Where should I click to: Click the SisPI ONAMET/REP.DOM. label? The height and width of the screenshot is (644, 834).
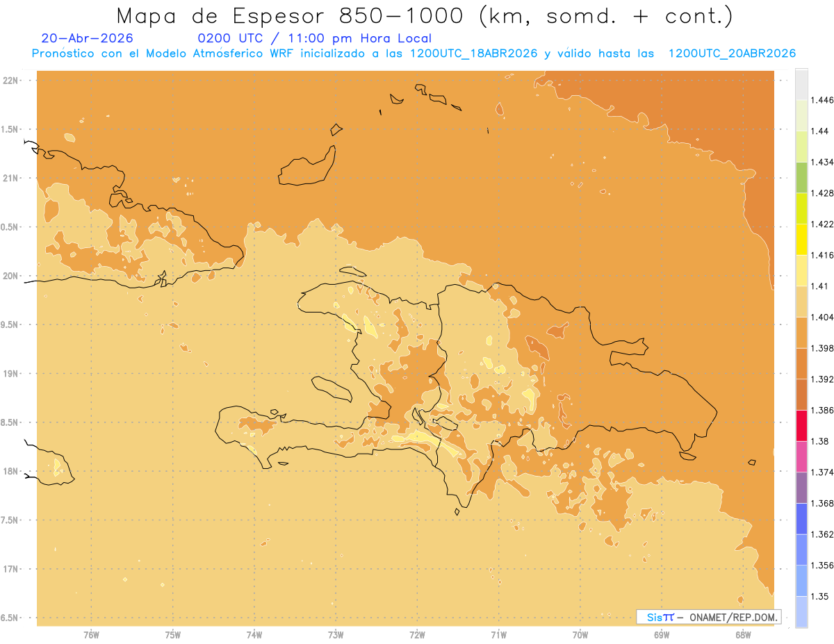pyautogui.click(x=708, y=617)
